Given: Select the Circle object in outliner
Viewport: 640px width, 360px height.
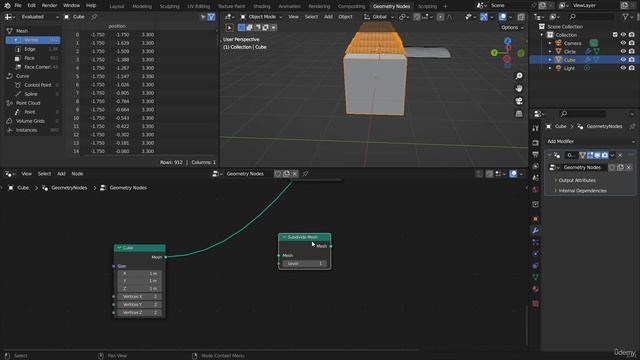Looking at the screenshot, I should [570, 51].
